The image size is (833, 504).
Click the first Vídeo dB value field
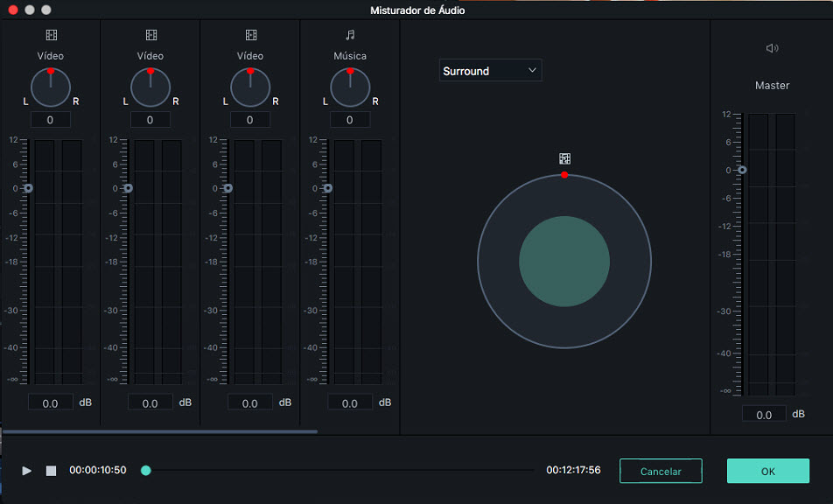click(x=51, y=402)
